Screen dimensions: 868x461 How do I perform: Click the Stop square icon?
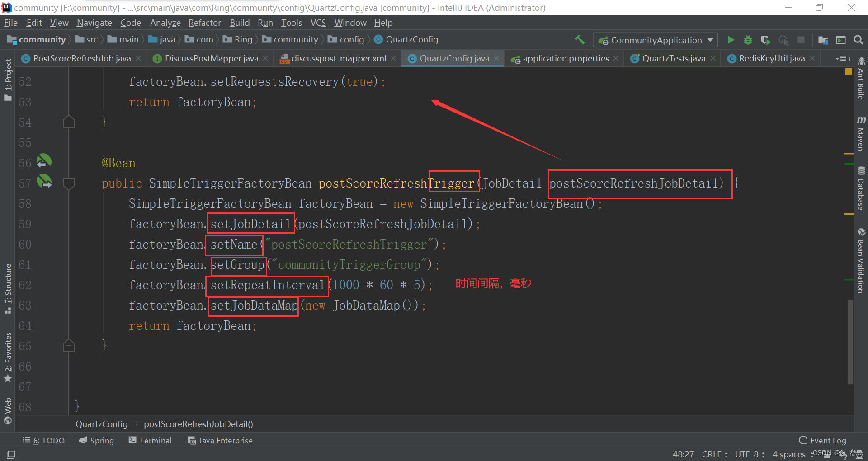pyautogui.click(x=801, y=40)
